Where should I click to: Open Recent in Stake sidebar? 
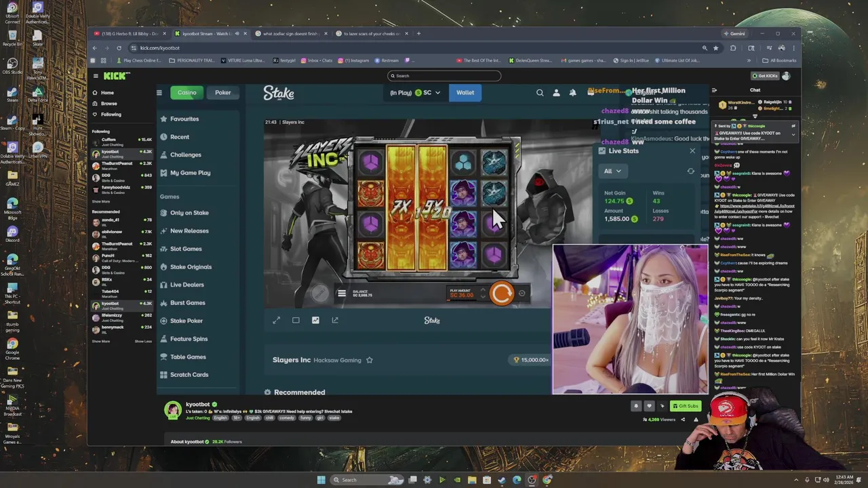click(x=176, y=137)
